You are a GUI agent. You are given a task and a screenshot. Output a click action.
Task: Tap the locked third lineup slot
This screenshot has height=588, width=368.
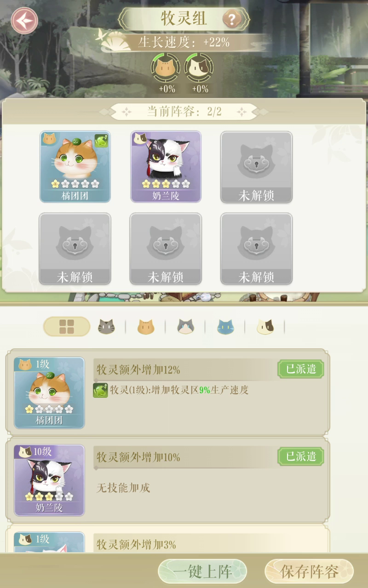257,167
